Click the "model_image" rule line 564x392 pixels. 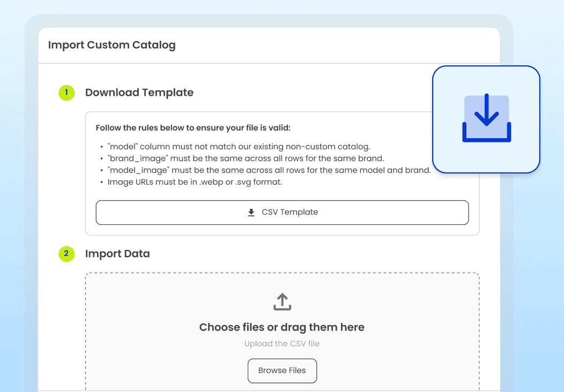(x=269, y=170)
